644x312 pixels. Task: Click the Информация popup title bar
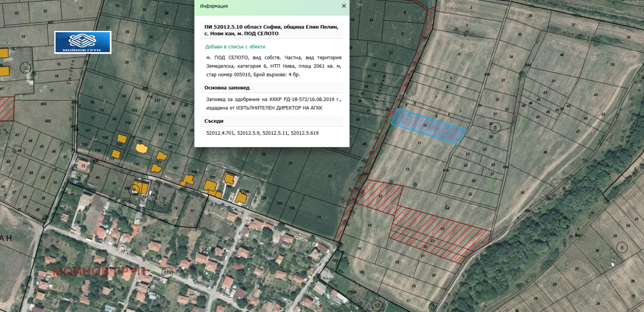pyautogui.click(x=266, y=6)
